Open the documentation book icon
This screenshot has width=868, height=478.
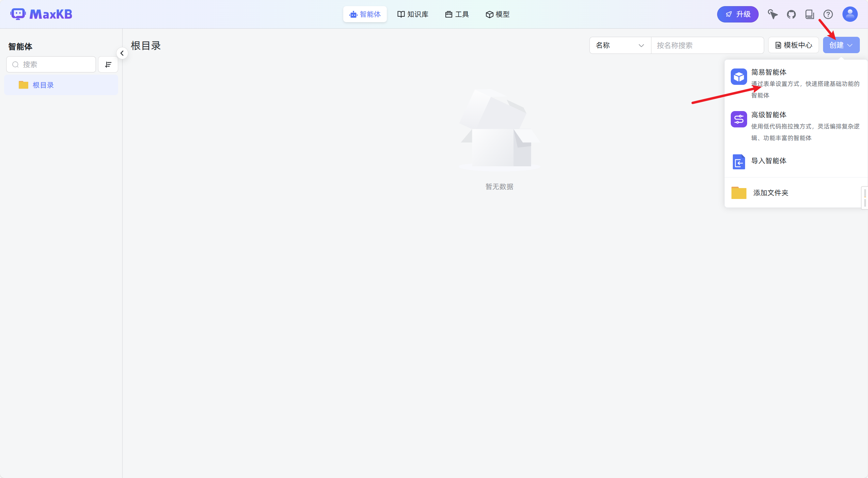[809, 14]
